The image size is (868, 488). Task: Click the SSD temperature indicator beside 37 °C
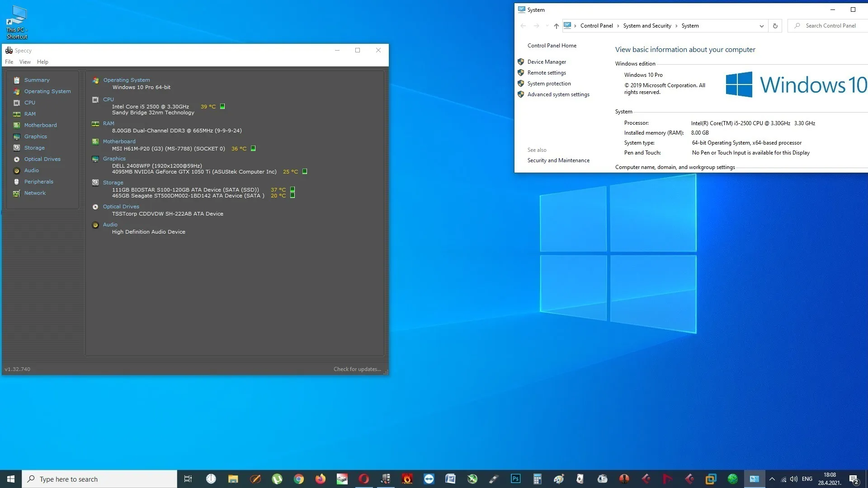coord(292,190)
